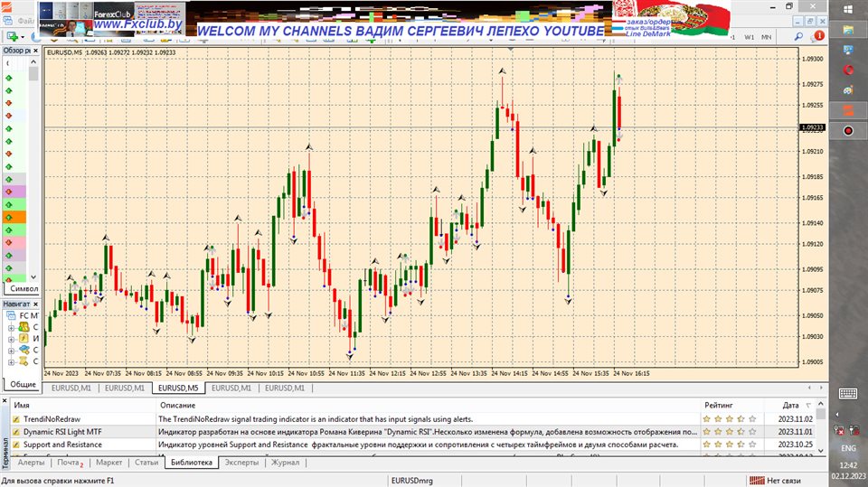Image resolution: width=868 pixels, height=487 pixels.
Task: Click the Нет связи connection status icon
Action: 757,481
